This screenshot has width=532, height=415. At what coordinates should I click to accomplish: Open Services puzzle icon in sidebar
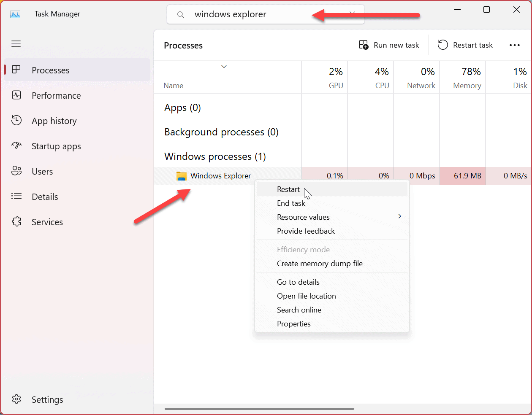tap(16, 222)
